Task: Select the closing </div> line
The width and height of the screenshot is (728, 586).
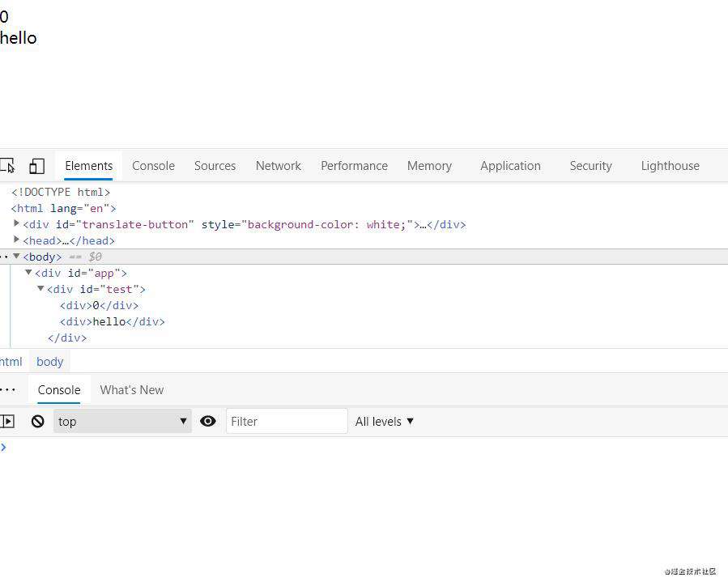Action: click(x=67, y=338)
